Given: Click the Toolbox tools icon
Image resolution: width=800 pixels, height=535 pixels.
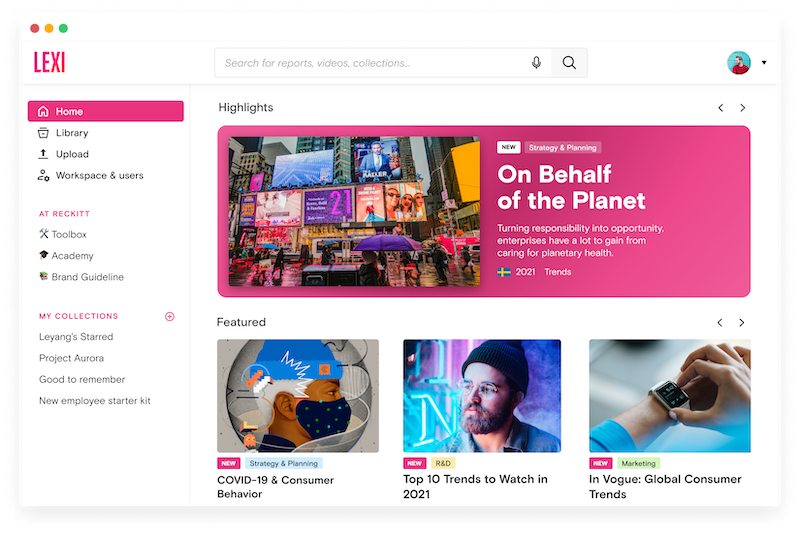Looking at the screenshot, I should tap(44, 234).
